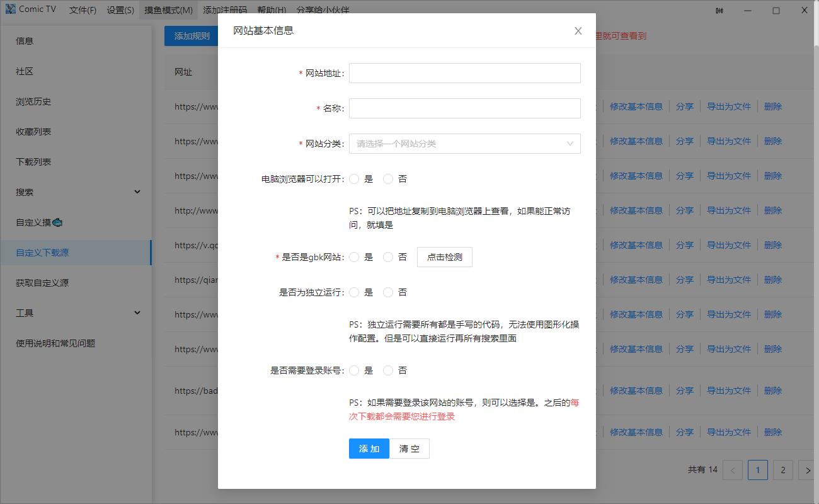The image size is (819, 504).
Task: Open the 网站分类 dropdown
Action: 464,144
